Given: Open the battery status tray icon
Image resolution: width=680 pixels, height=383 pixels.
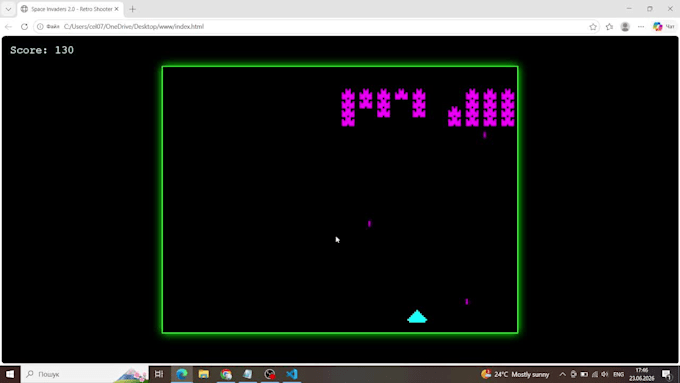Looking at the screenshot, I should (584, 374).
